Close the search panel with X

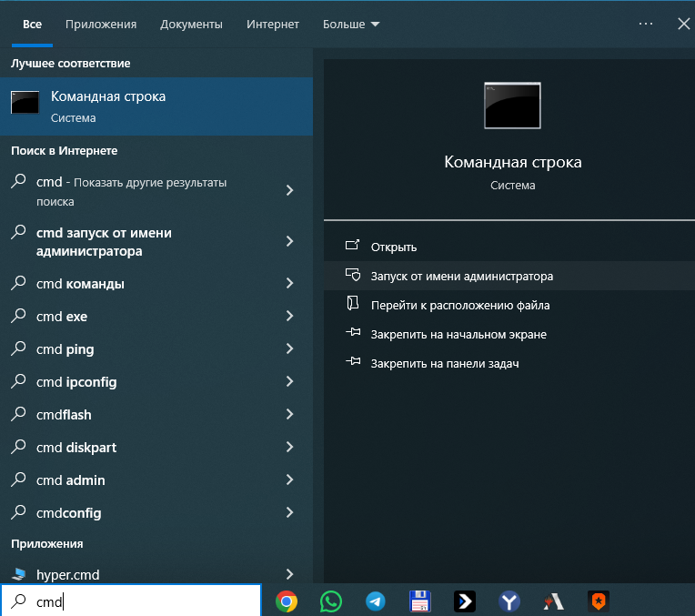point(684,24)
